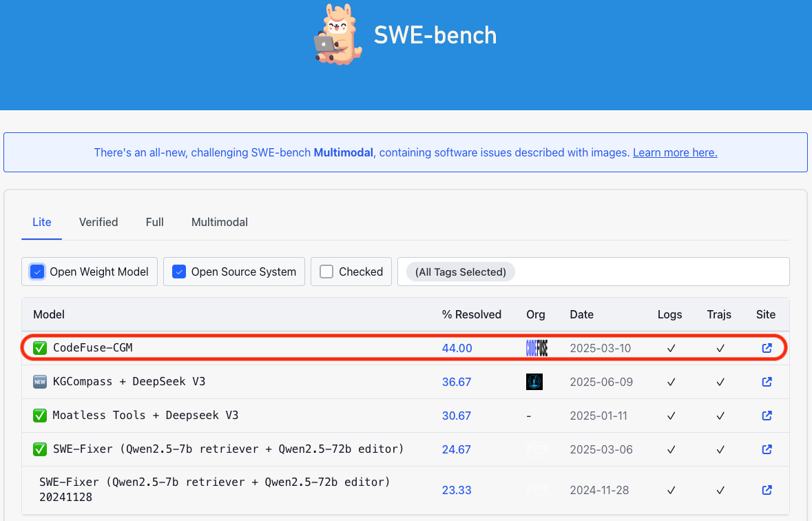
Task: Click the Trajs checkmark for Moatless Tools row
Action: (x=720, y=416)
